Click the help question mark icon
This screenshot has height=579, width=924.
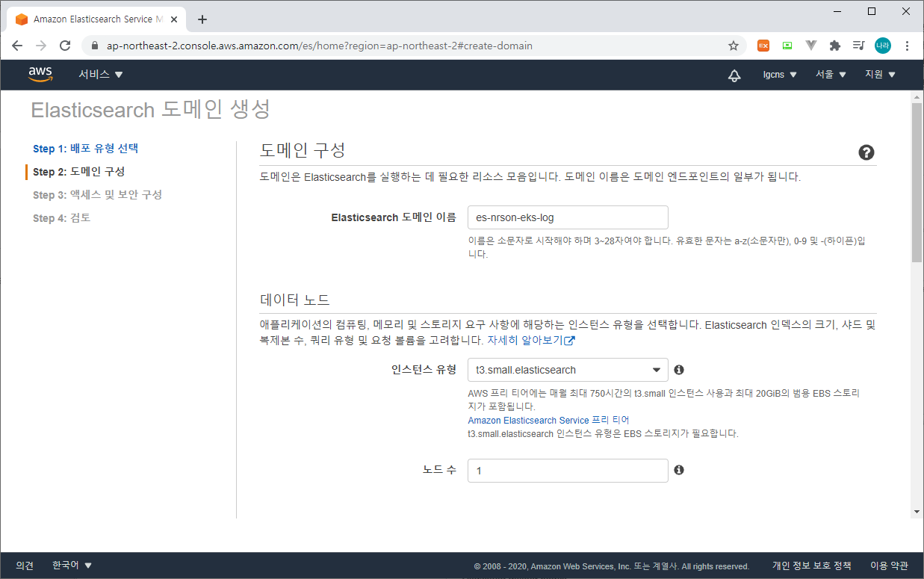pyautogui.click(x=866, y=152)
